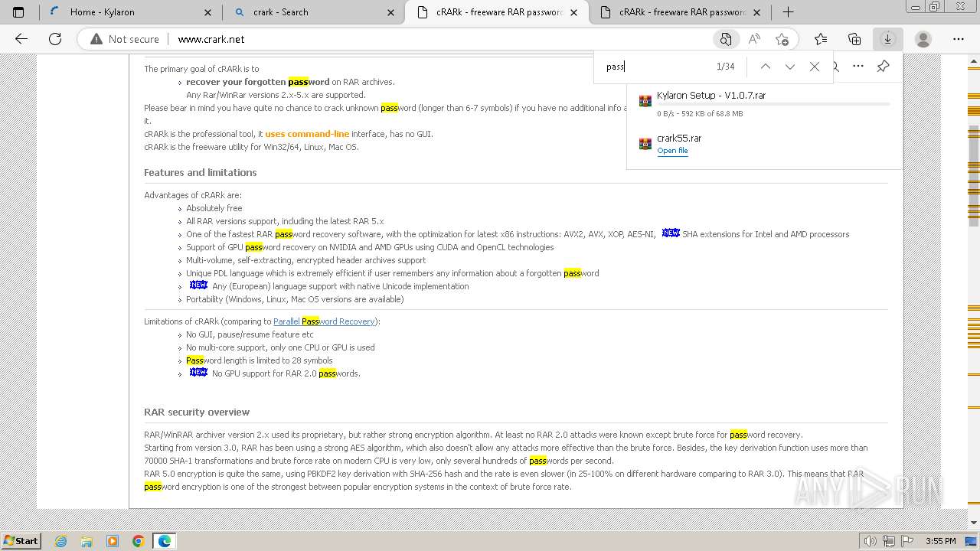This screenshot has width=980, height=551.
Task: Open the Find on page toolbar icon
Action: (725, 39)
